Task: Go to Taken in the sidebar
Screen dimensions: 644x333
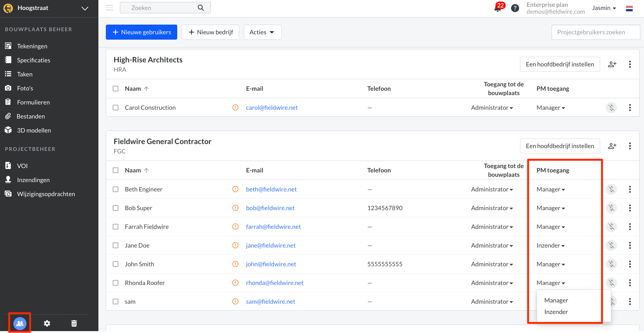Action: [25, 74]
